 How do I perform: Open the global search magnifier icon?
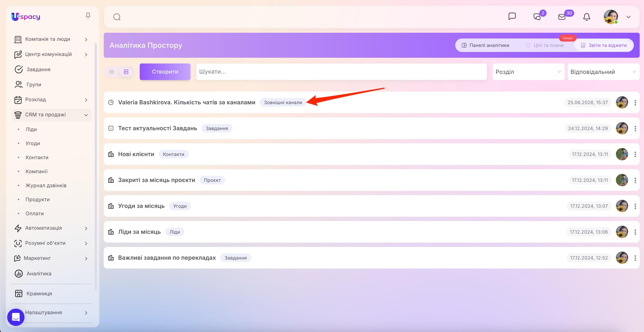tap(117, 17)
